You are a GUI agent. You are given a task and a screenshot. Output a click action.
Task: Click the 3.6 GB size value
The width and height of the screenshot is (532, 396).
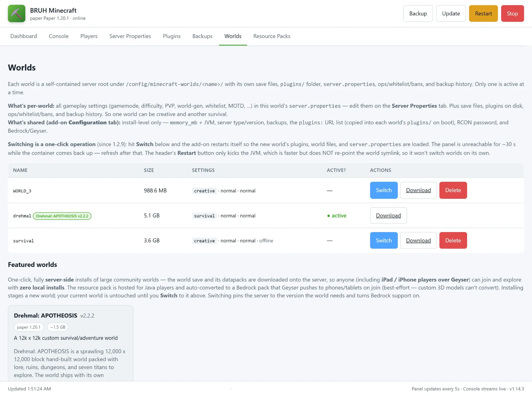(x=152, y=241)
